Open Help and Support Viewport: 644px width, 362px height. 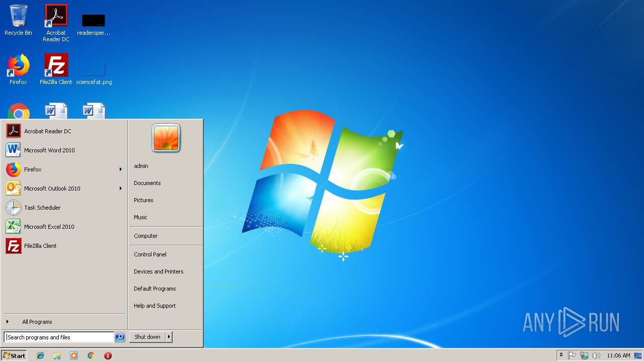166,306
